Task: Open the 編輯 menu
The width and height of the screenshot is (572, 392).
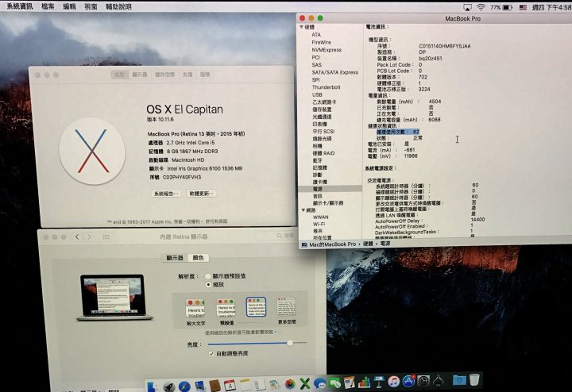Action: pos(69,6)
